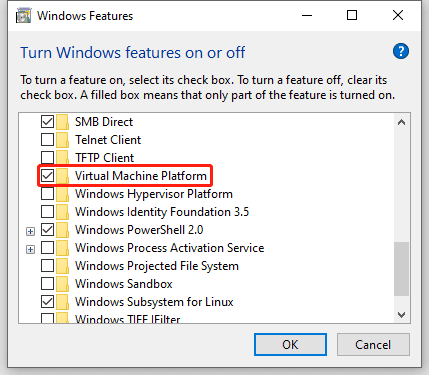Check the Windows Projected File System checkbox
429x375 pixels.
point(47,266)
